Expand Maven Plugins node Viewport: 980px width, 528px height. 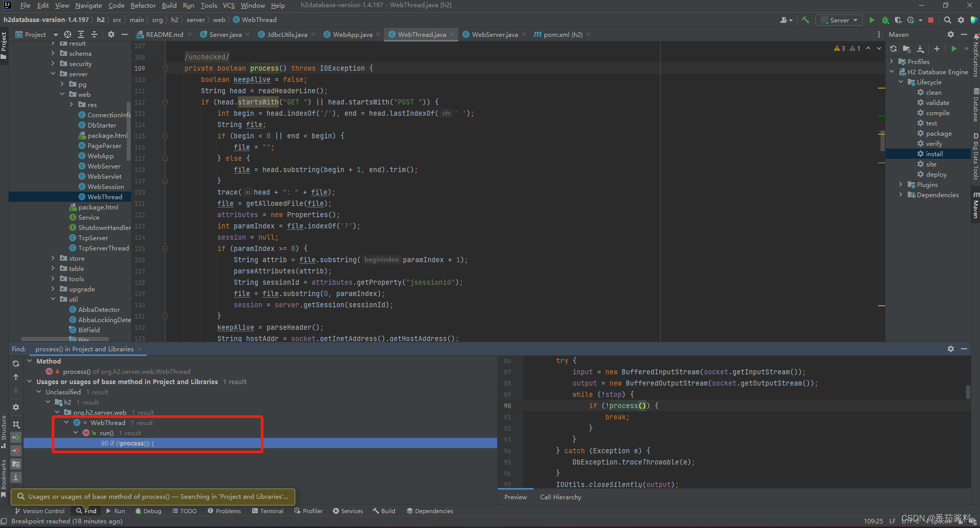901,184
